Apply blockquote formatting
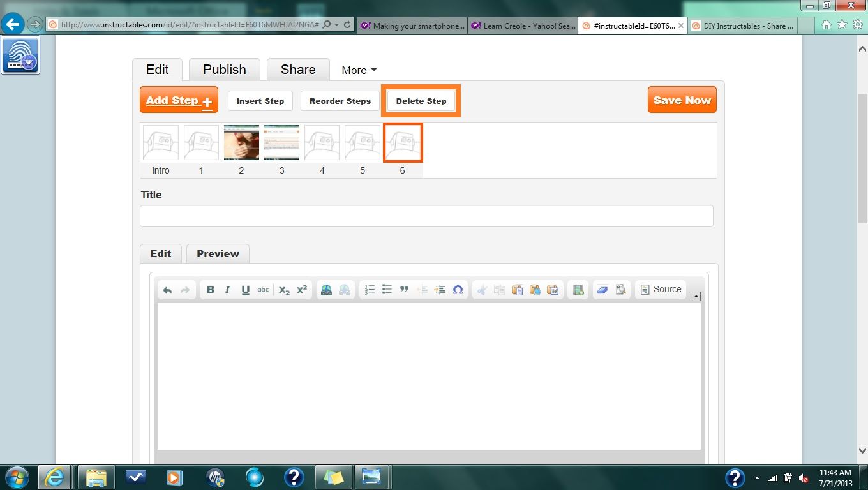Screen dimensions: 868x490 (404, 290)
